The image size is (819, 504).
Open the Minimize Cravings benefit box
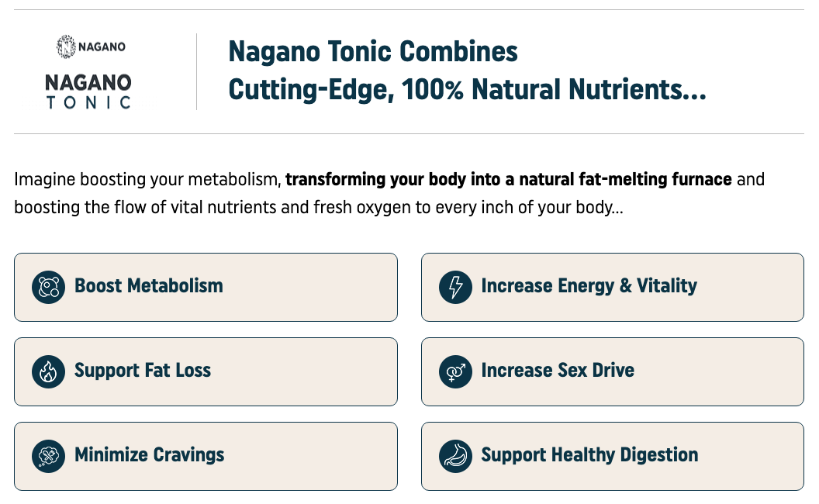point(206,456)
